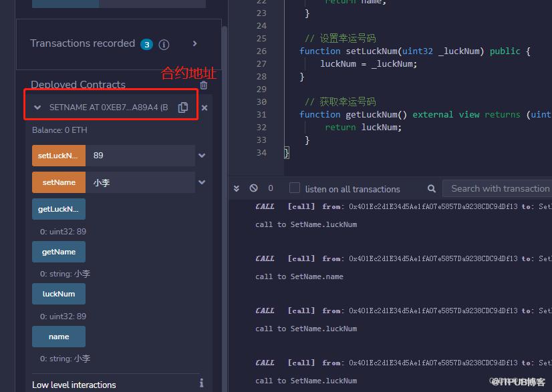This screenshot has width=552, height=392.
Task: Clear the terminal console output
Action: pos(253,188)
